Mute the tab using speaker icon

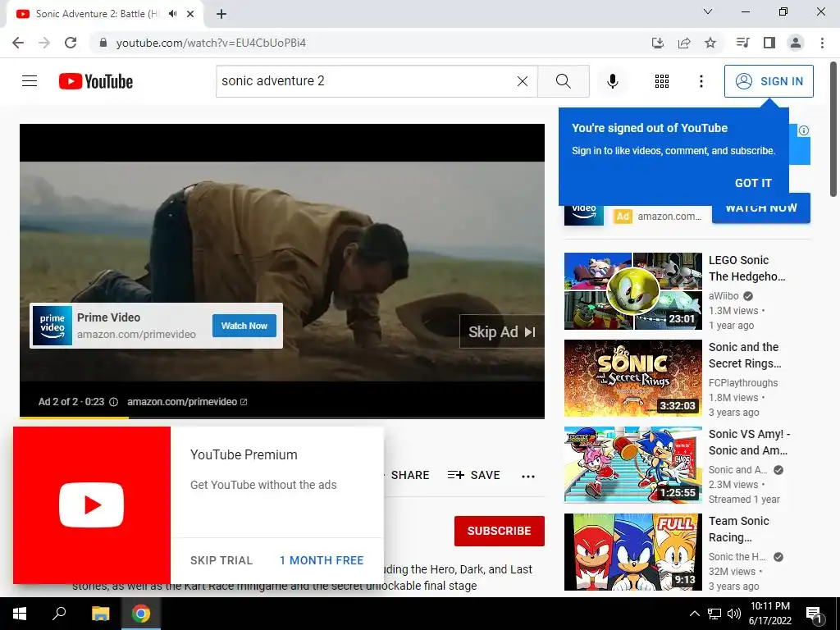click(x=172, y=14)
